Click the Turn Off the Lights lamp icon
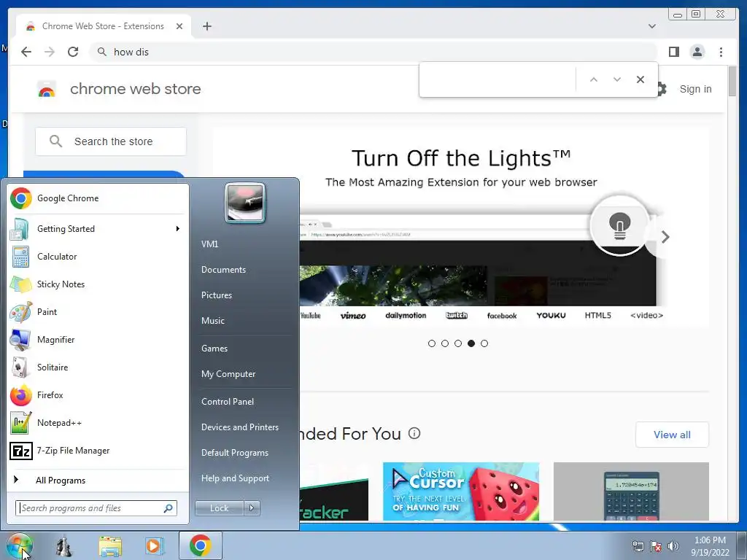The image size is (747, 560). click(x=619, y=225)
